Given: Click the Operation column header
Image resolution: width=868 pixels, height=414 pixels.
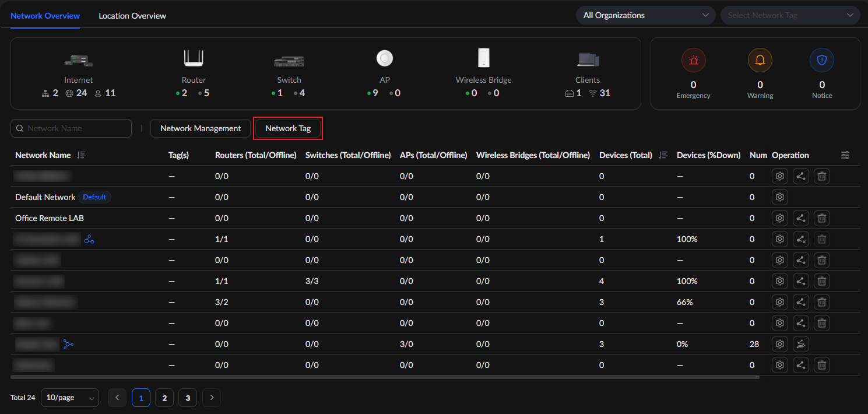Looking at the screenshot, I should click(790, 155).
